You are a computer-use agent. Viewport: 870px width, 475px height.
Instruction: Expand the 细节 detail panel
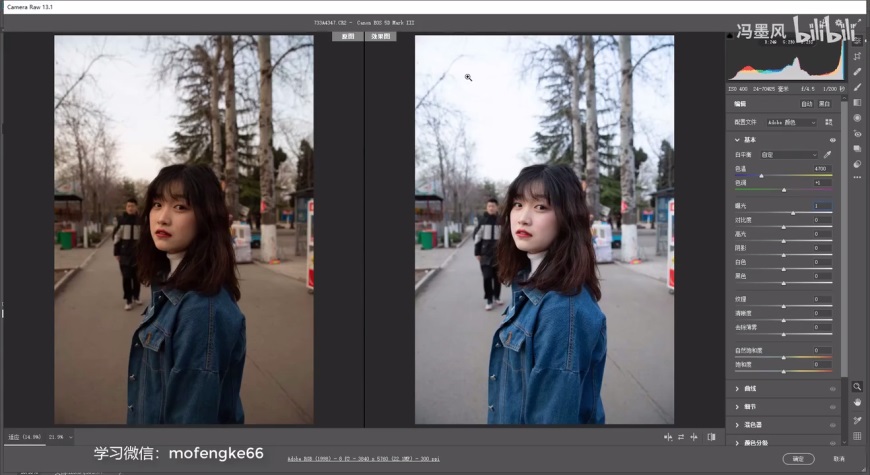737,407
